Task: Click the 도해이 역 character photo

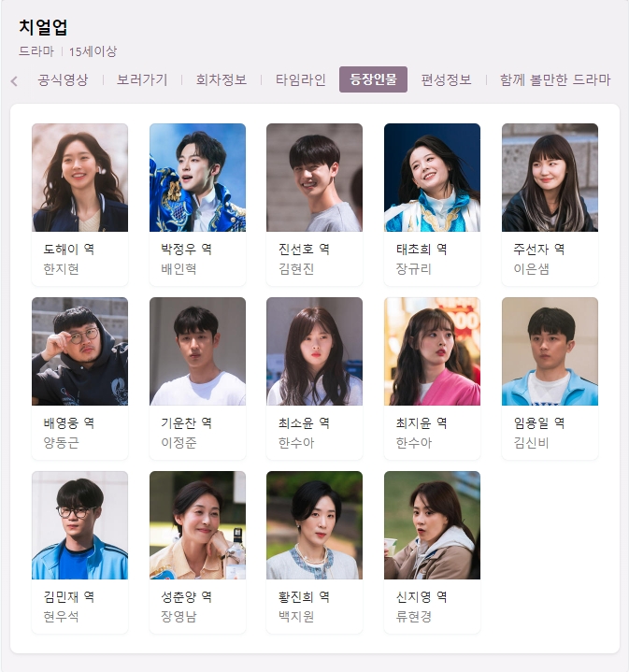Action: coord(79,178)
